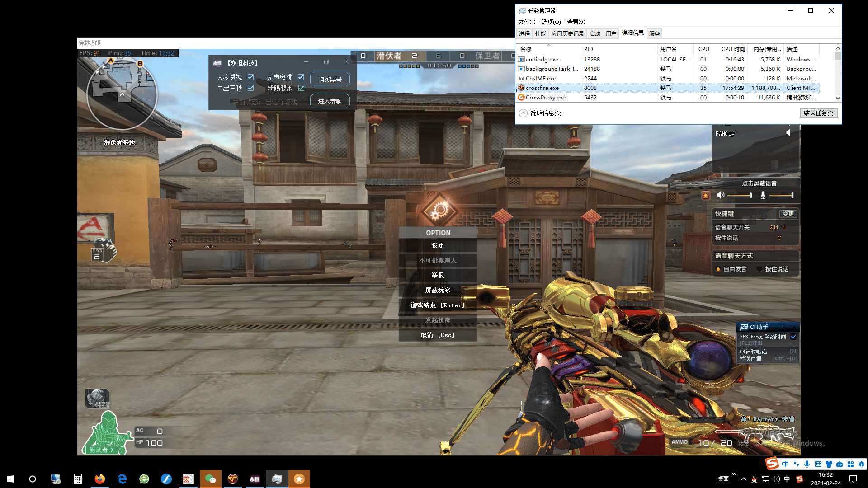Screen dimensions: 868x488
Task: Switch to the 启动 tab
Action: (x=595, y=33)
